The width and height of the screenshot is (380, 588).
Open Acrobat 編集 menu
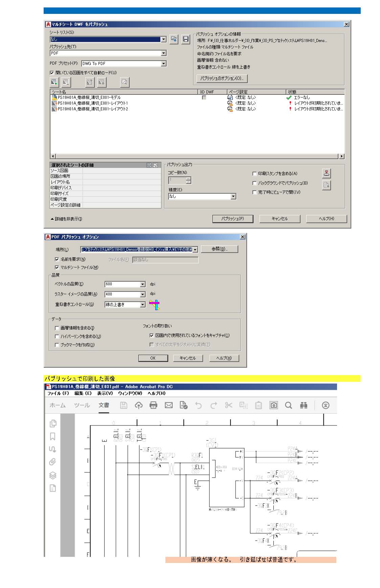pos(83,393)
